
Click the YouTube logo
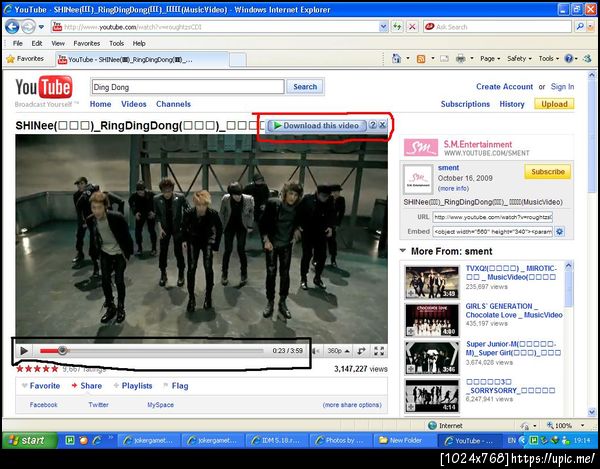pos(44,87)
